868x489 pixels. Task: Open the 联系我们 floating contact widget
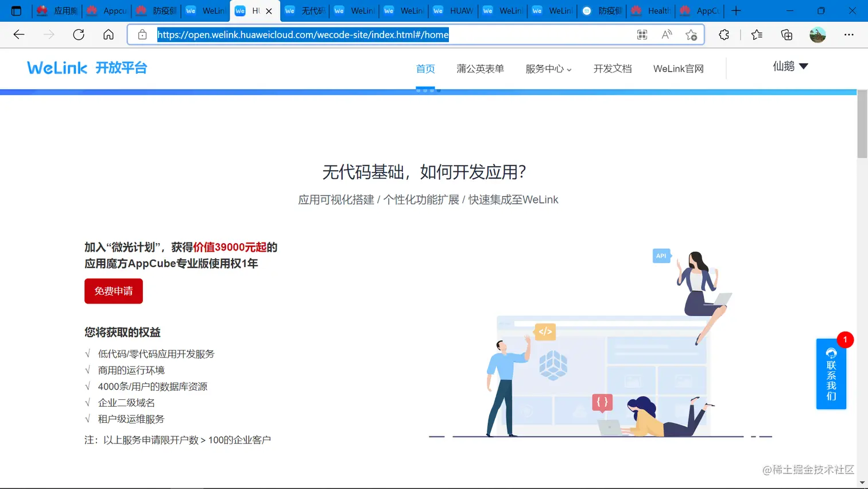(831, 374)
